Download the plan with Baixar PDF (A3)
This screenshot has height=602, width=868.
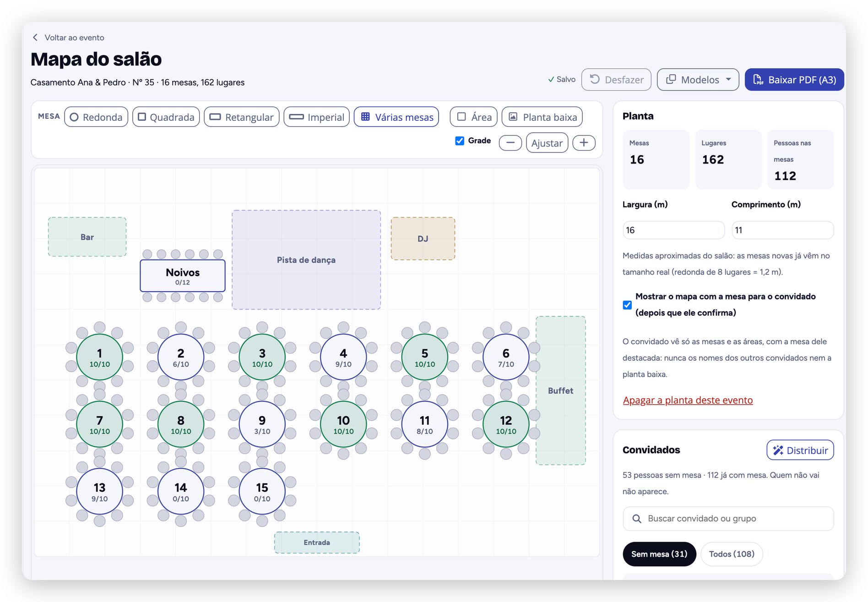[x=794, y=80]
